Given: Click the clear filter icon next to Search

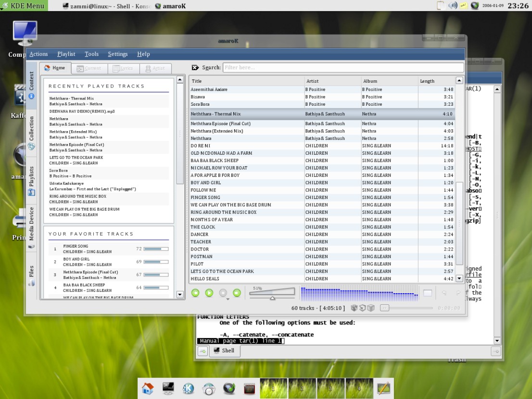Looking at the screenshot, I should click(x=195, y=67).
